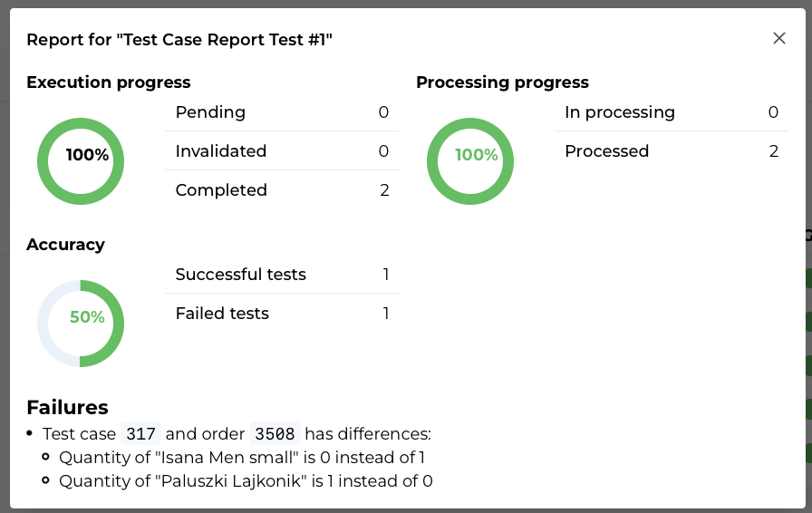Screen dimensions: 812x513
Task: Select the Invalidated row
Action: tap(282, 151)
